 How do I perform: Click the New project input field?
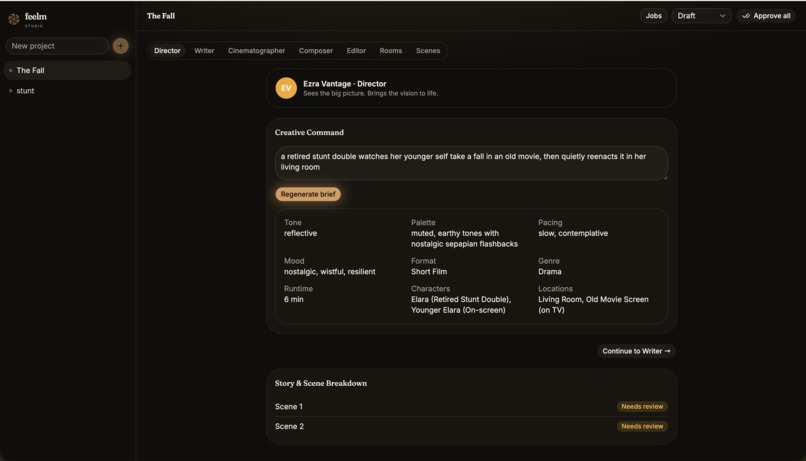(x=57, y=46)
